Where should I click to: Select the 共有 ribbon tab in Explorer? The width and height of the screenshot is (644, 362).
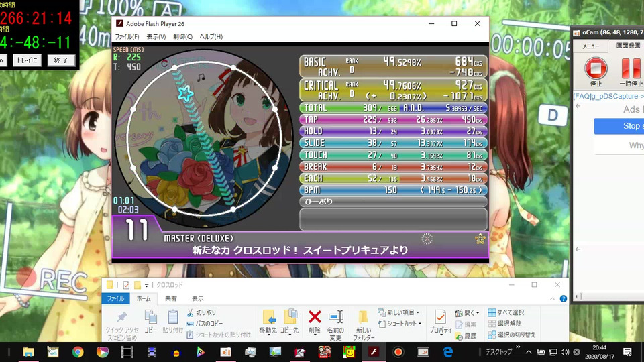tap(171, 298)
